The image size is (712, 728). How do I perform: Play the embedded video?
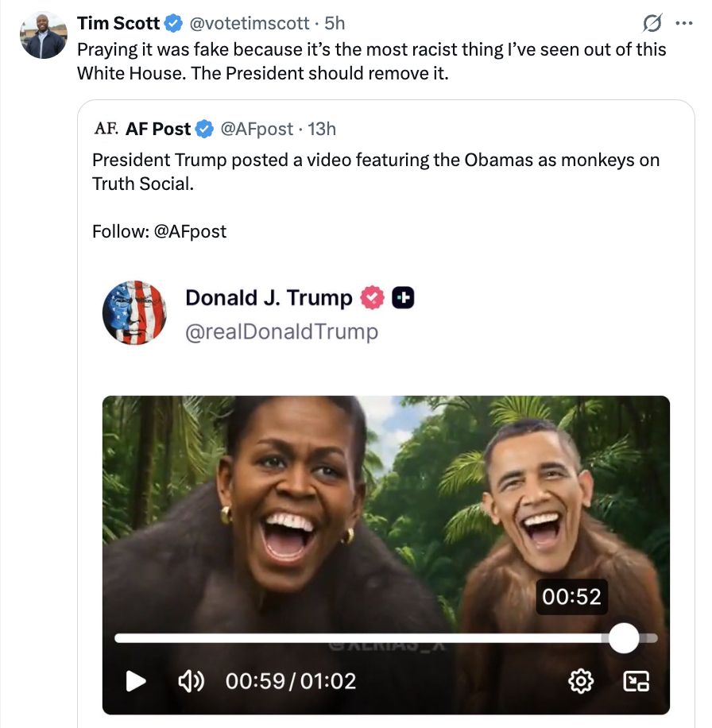coord(137,681)
